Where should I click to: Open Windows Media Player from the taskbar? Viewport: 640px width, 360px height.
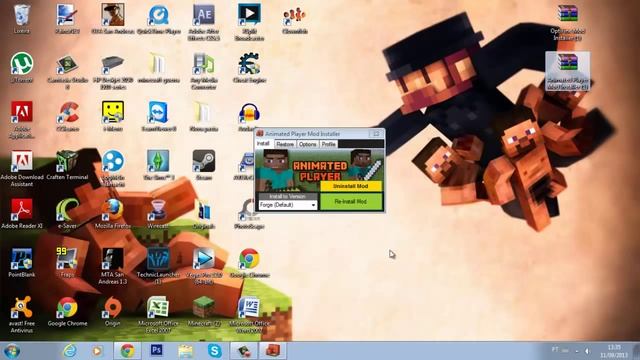pyautogui.click(x=97, y=351)
